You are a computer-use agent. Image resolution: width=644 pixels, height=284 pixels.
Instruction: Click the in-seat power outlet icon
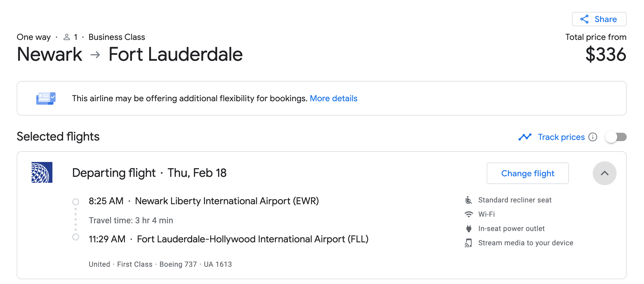469,229
